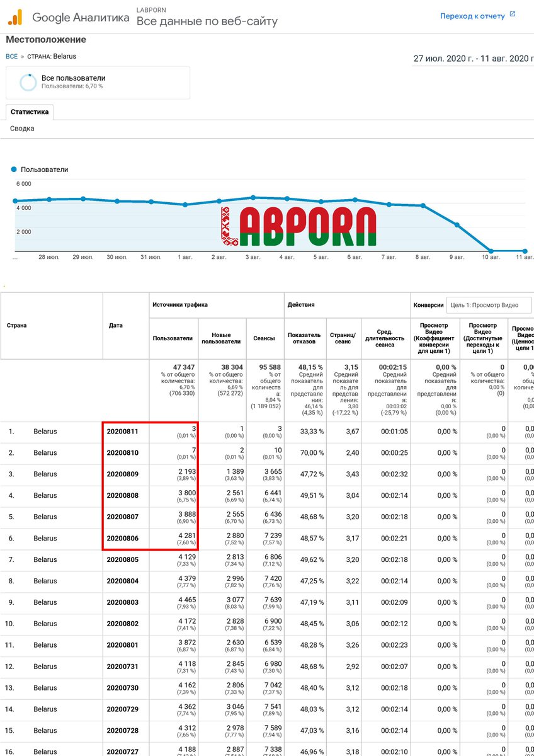
Task: Click date cell '20200808'
Action: [122, 496]
